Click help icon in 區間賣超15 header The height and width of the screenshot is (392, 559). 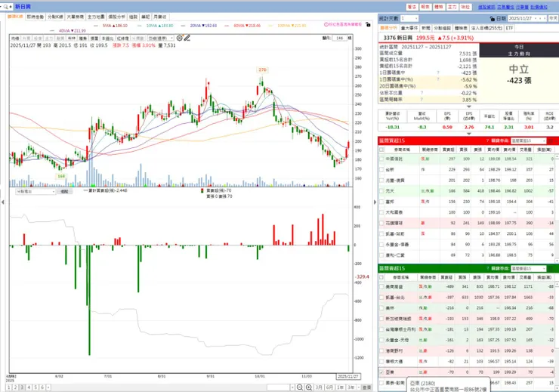[487, 268]
